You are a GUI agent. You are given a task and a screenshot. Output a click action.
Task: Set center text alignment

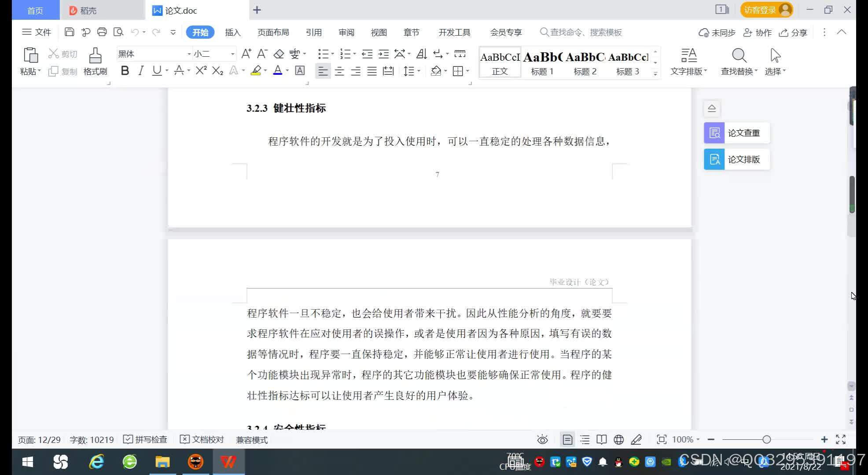point(339,71)
